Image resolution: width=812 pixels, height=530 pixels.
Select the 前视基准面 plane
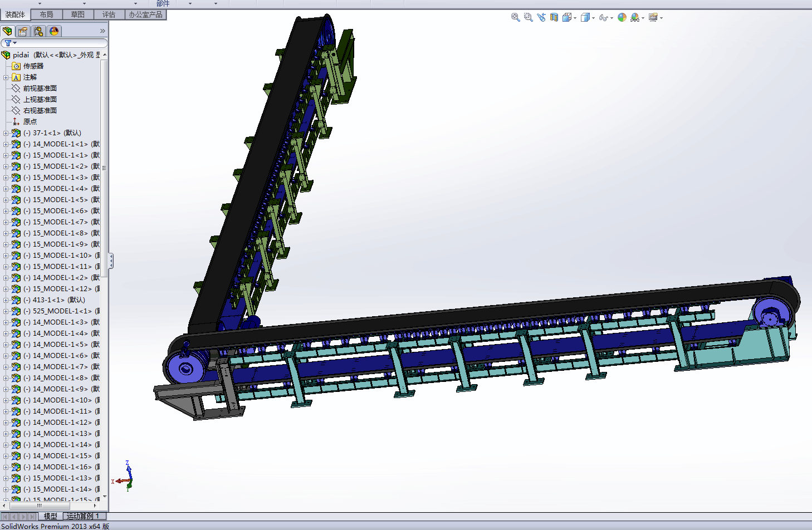coord(35,88)
